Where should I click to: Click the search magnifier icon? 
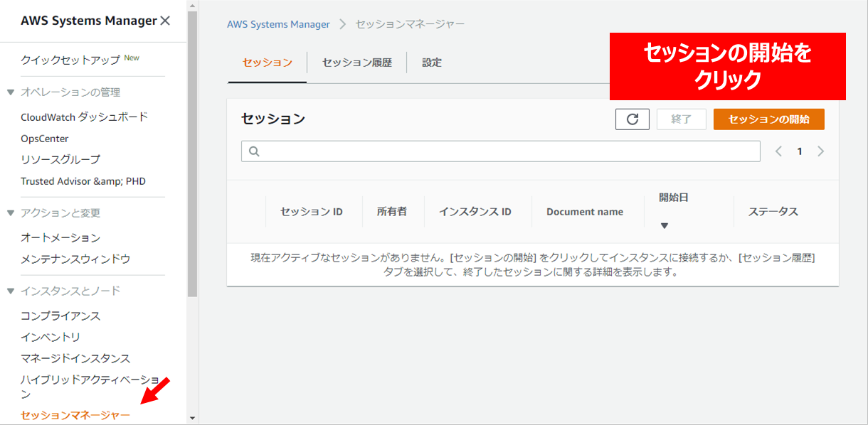pyautogui.click(x=254, y=151)
